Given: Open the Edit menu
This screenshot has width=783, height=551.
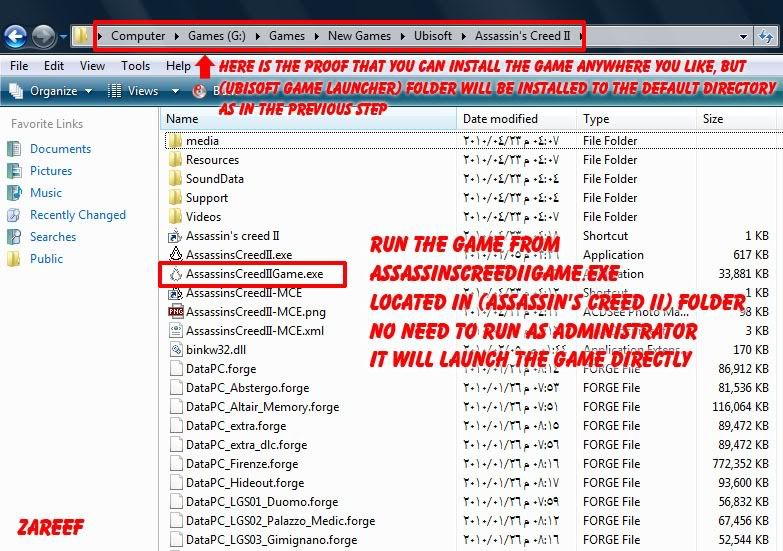Looking at the screenshot, I should (x=53, y=66).
